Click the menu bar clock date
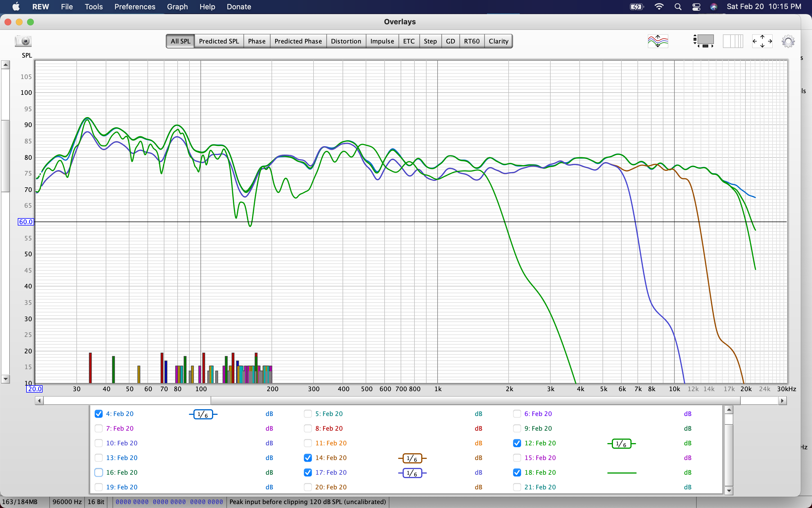Viewport: 812px width, 508px height. click(764, 7)
